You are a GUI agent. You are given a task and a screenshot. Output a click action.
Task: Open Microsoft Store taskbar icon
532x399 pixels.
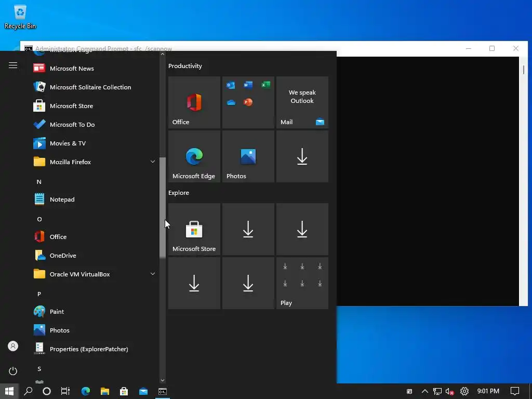tap(124, 391)
